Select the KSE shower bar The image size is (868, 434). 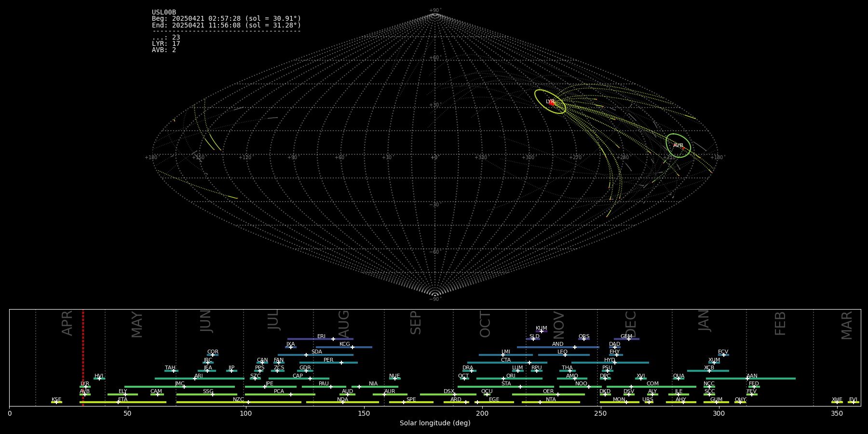click(56, 402)
